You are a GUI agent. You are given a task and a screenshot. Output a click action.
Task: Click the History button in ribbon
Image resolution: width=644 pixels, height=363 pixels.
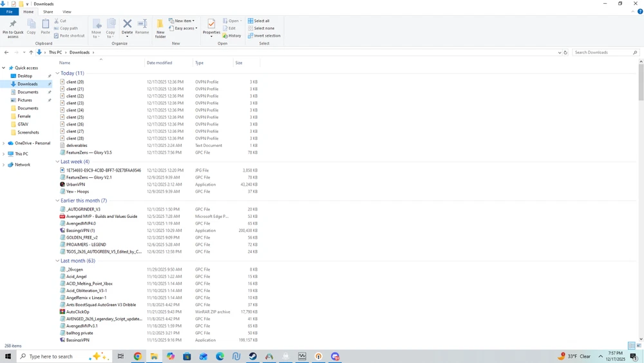(x=232, y=35)
